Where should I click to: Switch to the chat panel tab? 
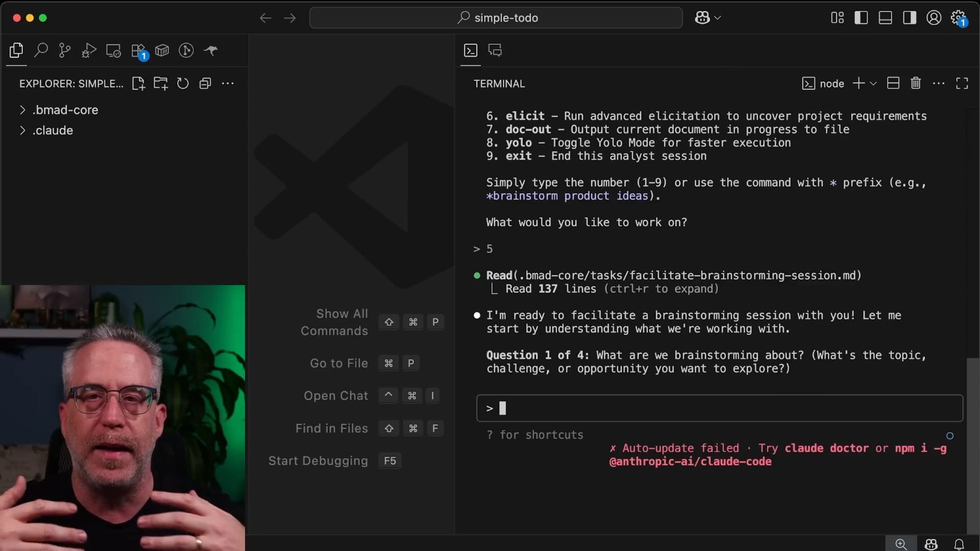495,50
